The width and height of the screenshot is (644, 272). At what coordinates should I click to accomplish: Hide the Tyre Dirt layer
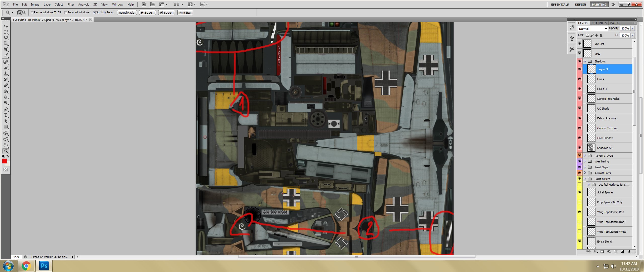tap(580, 44)
